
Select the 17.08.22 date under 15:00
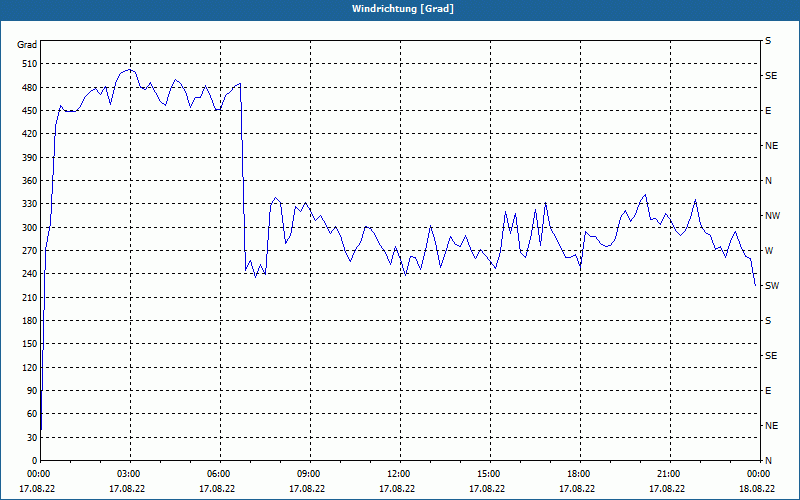[487, 488]
